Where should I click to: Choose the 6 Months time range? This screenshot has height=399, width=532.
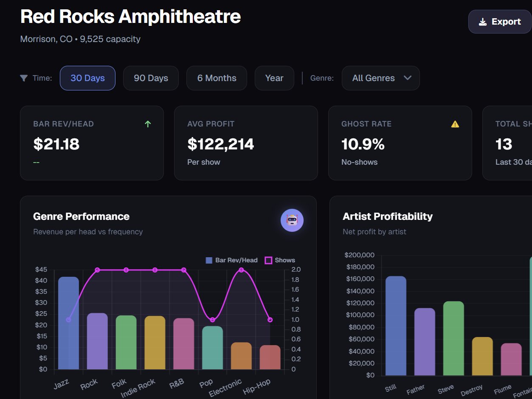coord(217,78)
